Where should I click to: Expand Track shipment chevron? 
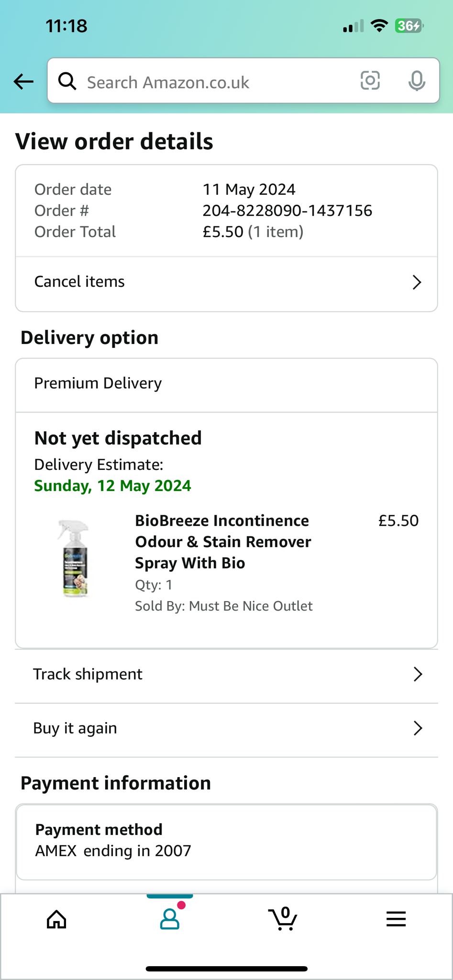tap(418, 674)
